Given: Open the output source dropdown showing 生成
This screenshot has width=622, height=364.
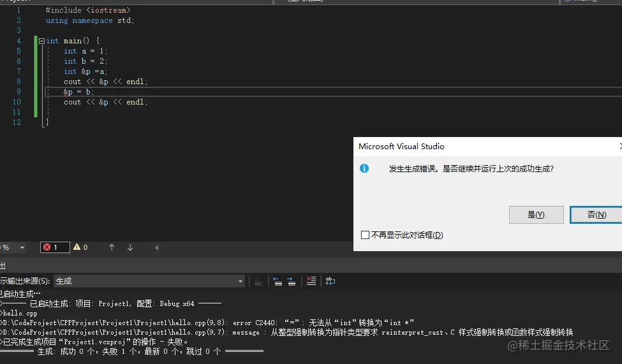Looking at the screenshot, I should 149,281.
